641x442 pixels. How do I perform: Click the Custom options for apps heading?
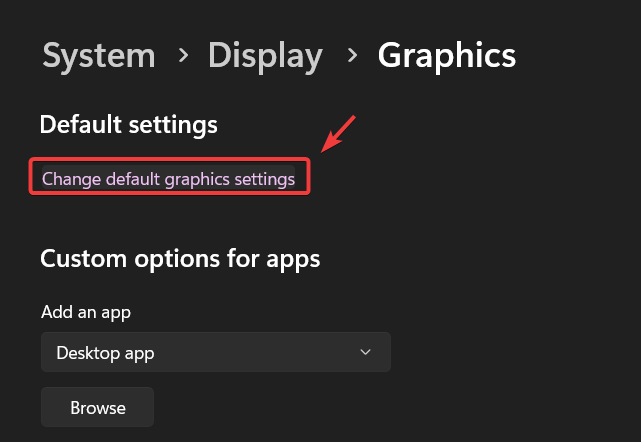click(x=180, y=258)
